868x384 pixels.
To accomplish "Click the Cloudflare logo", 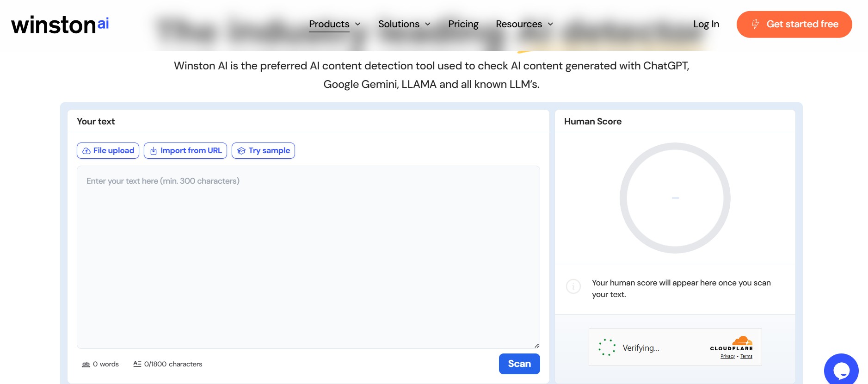I will tap(732, 344).
